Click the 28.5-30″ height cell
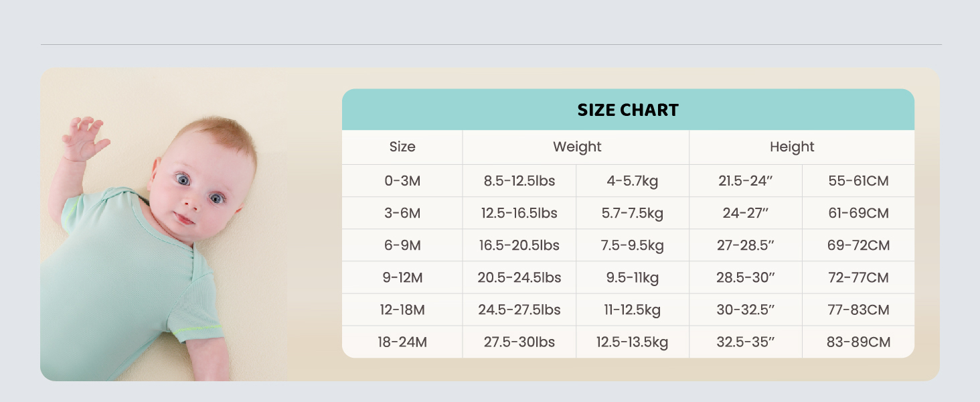This screenshot has width=980, height=402. (x=746, y=277)
